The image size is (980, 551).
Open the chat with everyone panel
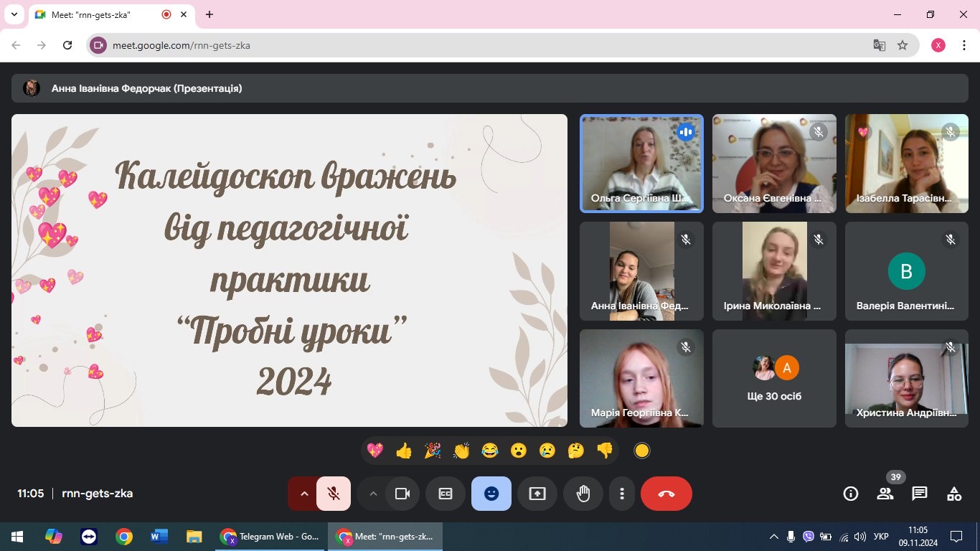tap(920, 494)
